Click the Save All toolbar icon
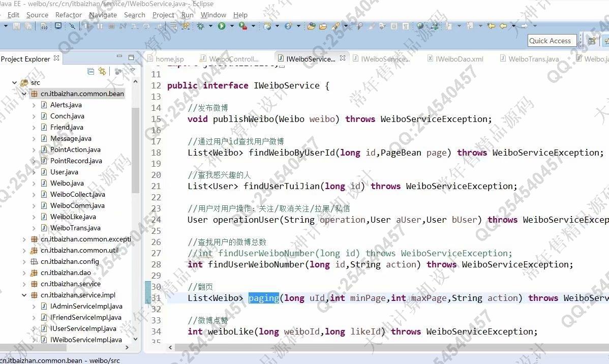This screenshot has height=364, width=609. point(28,26)
